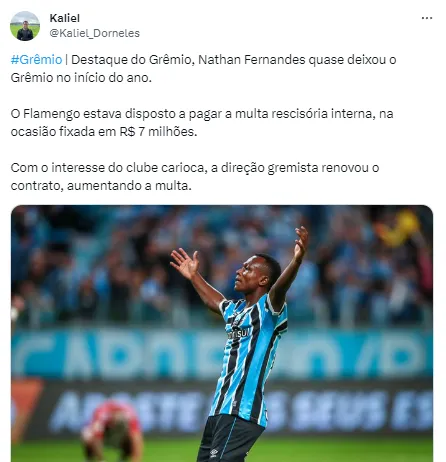This screenshot has width=446, height=462.
Task: Click the Kaliel display name
Action: click(65, 18)
